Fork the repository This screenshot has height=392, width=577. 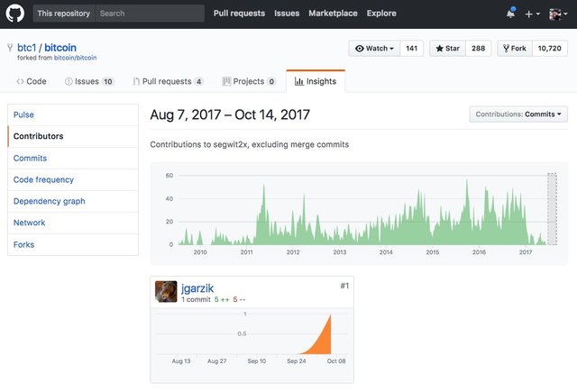click(x=515, y=48)
